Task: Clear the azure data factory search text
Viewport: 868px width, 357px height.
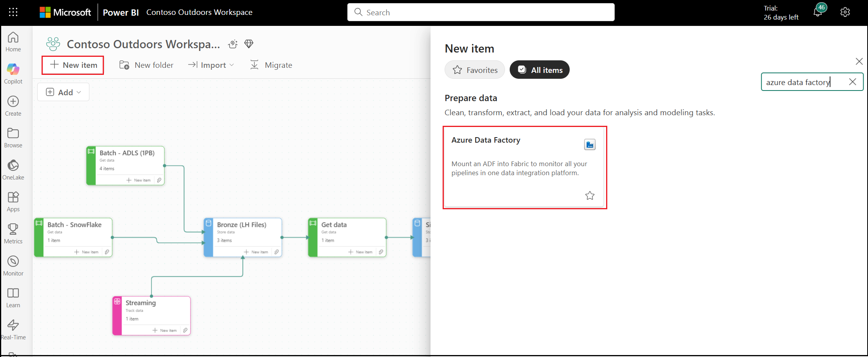Action: click(x=853, y=82)
